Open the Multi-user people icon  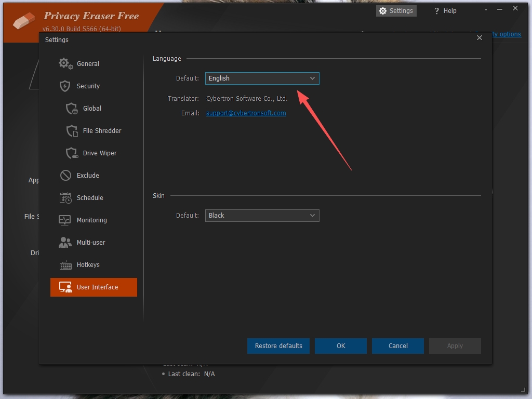click(x=65, y=242)
